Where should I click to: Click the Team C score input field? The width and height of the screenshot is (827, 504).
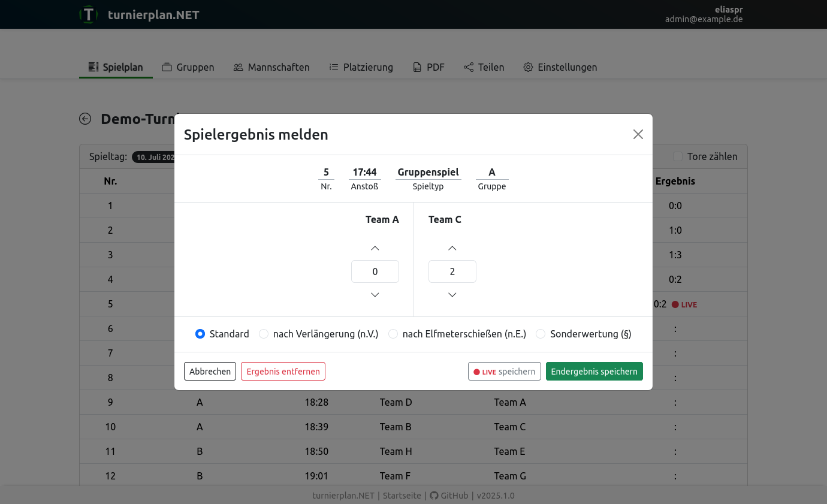pyautogui.click(x=452, y=271)
